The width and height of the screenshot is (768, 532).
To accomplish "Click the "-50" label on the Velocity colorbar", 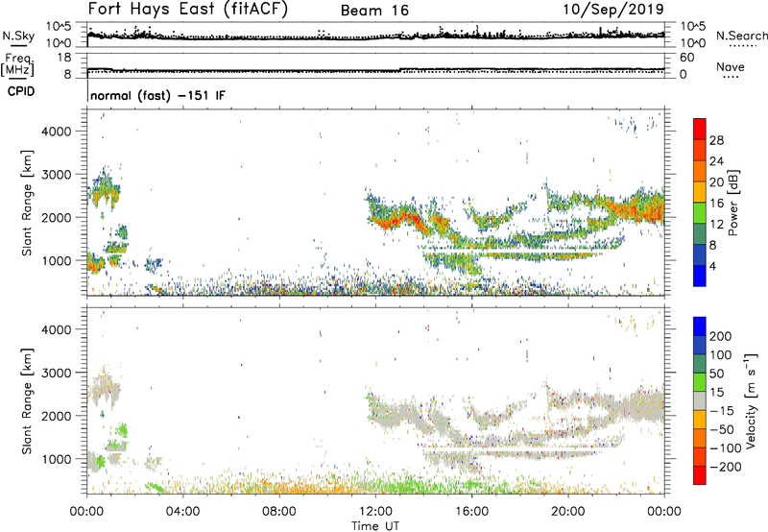I will pyautogui.click(x=722, y=429).
